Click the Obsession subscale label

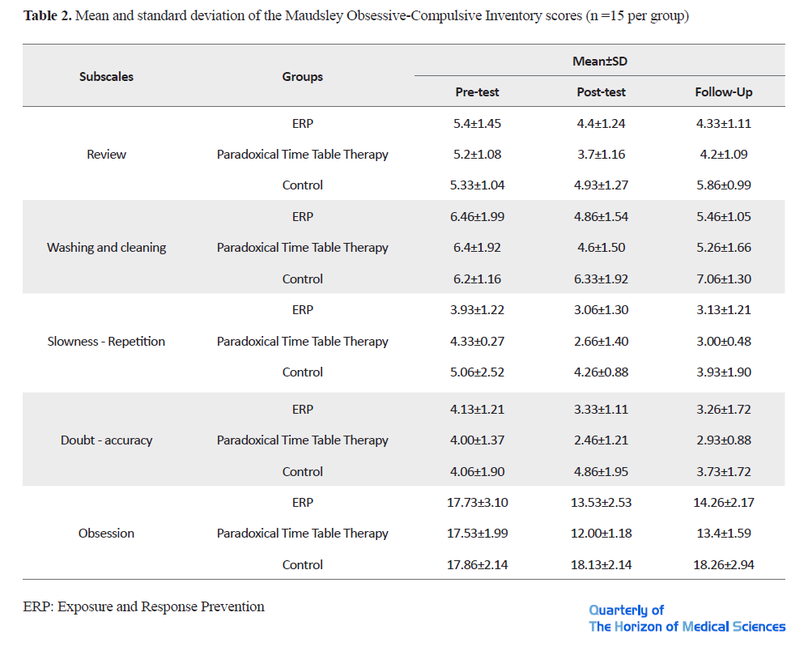pos(106,534)
